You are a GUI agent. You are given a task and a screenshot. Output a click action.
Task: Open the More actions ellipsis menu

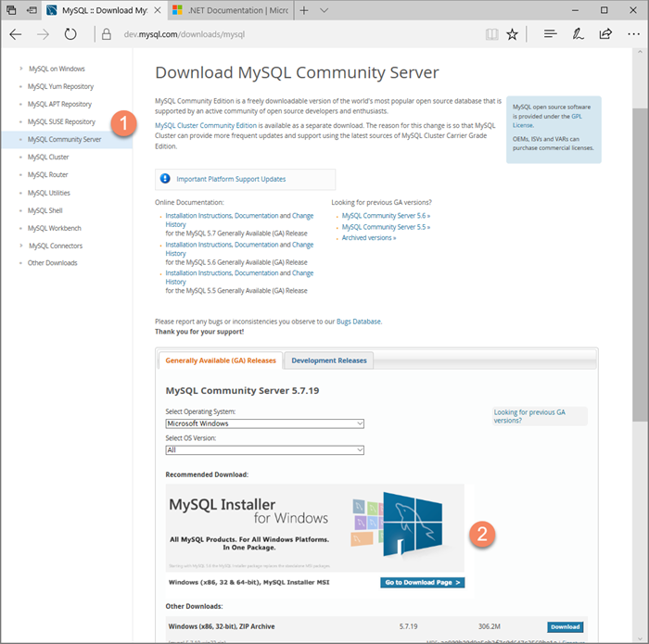point(633,34)
